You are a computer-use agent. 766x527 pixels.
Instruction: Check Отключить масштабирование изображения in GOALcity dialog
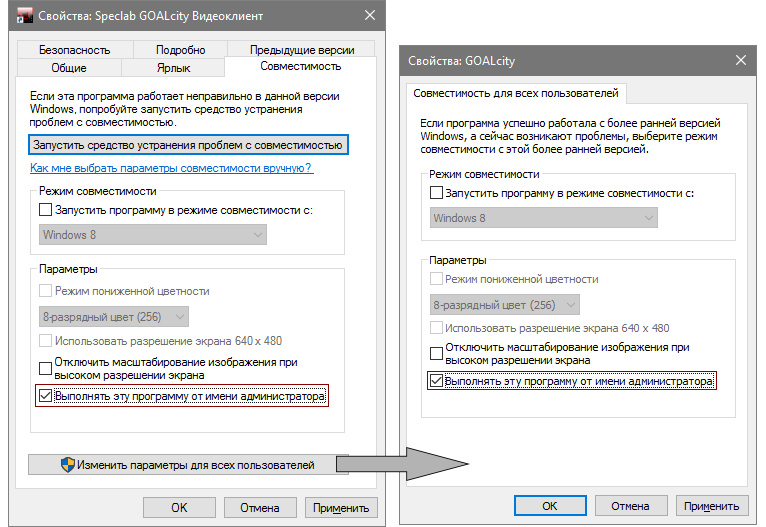[x=436, y=353]
